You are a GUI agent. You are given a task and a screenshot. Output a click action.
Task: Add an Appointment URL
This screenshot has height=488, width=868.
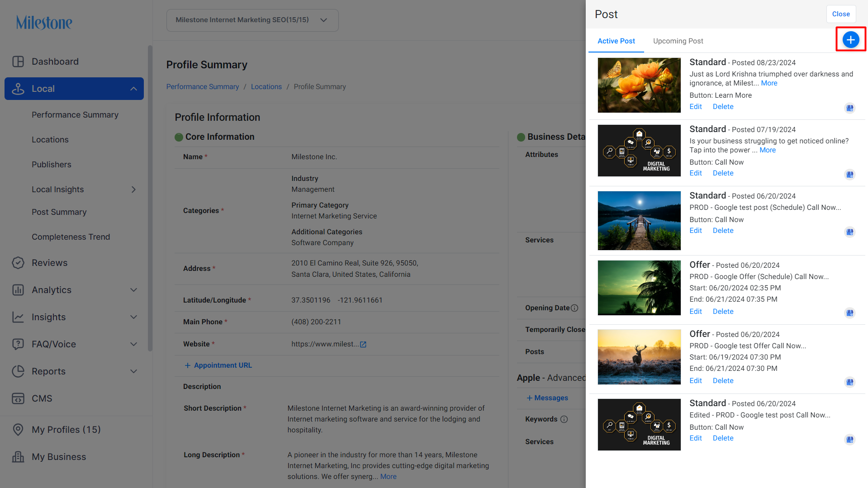tap(218, 365)
